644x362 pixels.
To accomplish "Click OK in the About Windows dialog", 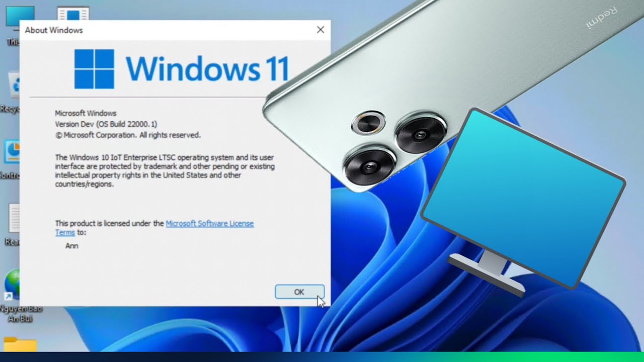I will pos(299,292).
